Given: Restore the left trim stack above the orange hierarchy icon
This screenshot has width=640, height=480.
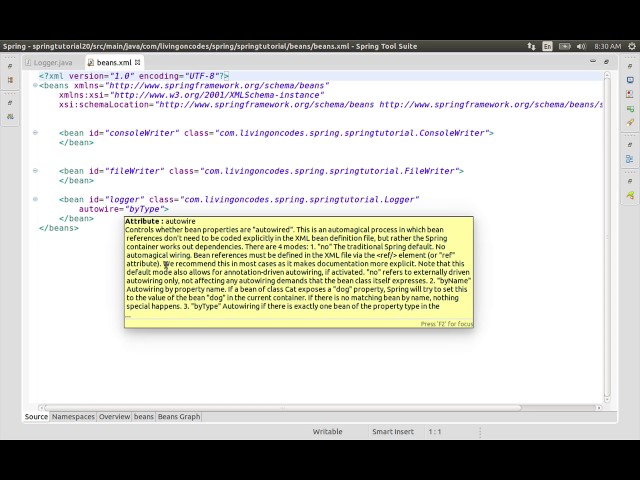Looking at the screenshot, I should [10, 66].
